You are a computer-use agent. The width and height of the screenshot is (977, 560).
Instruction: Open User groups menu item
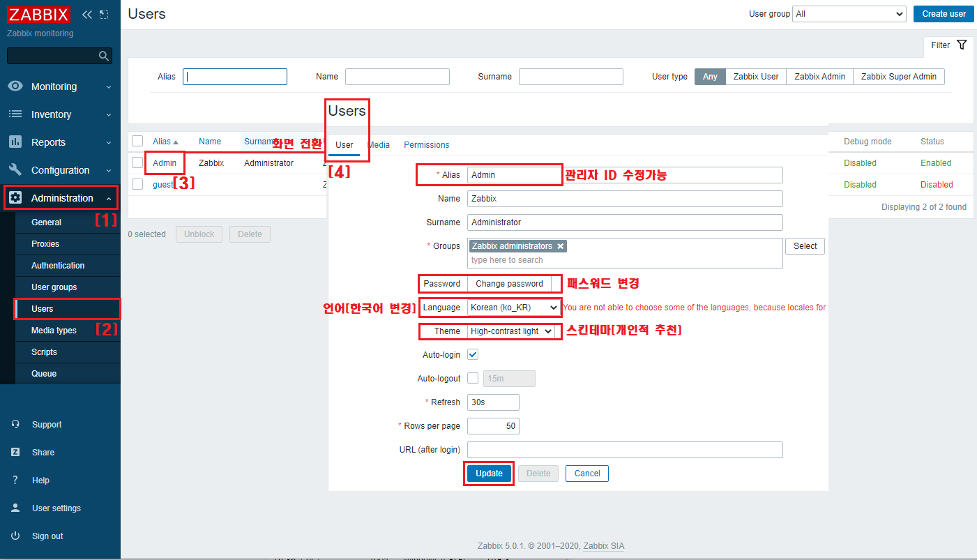click(54, 287)
